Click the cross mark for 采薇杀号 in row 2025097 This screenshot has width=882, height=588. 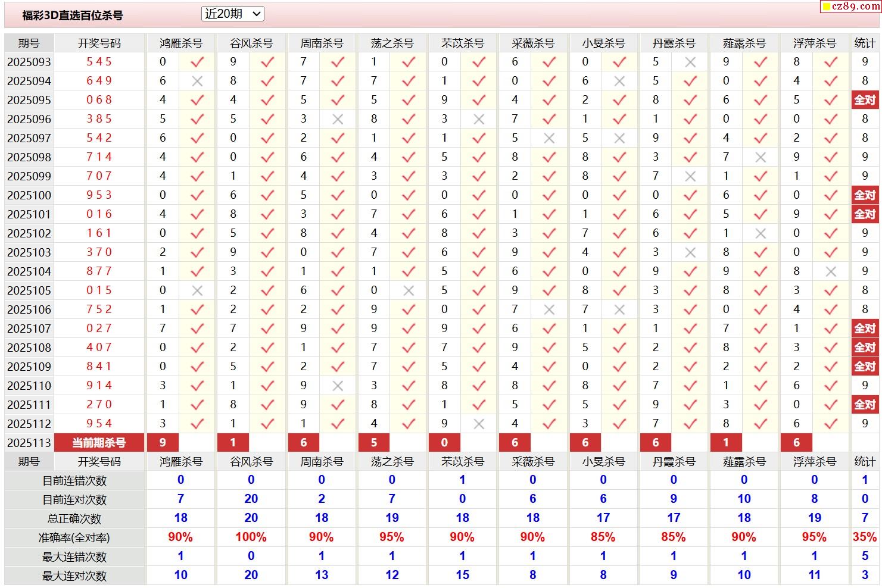click(x=549, y=138)
